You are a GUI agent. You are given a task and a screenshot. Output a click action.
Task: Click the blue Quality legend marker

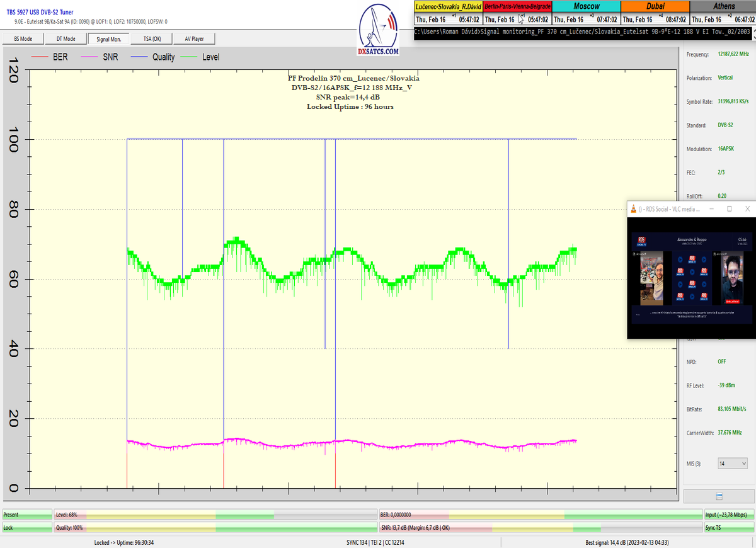pyautogui.click(x=140, y=57)
